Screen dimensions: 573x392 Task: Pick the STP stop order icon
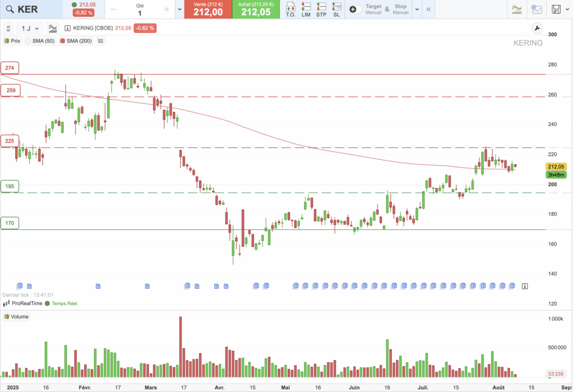321,10
